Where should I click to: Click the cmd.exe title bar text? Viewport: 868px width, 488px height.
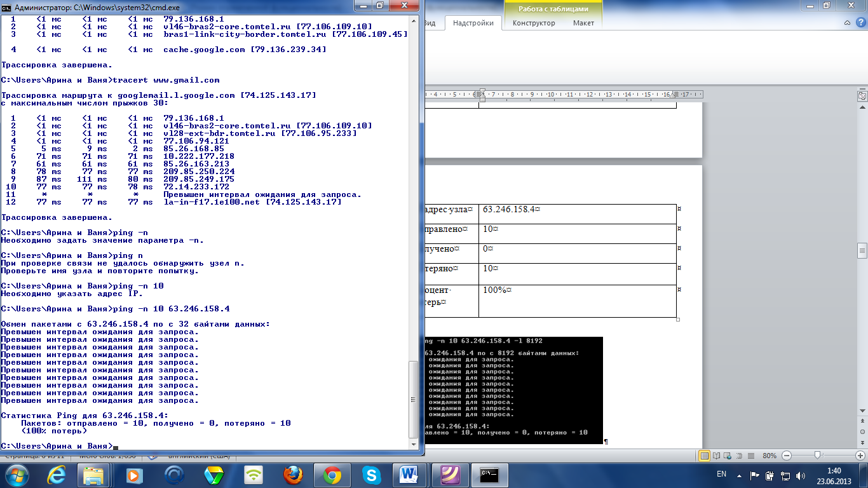pos(97,6)
